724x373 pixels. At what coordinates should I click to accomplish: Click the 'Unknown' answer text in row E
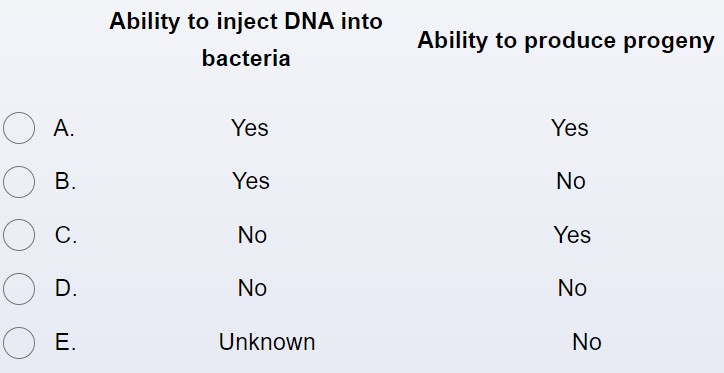[267, 343]
